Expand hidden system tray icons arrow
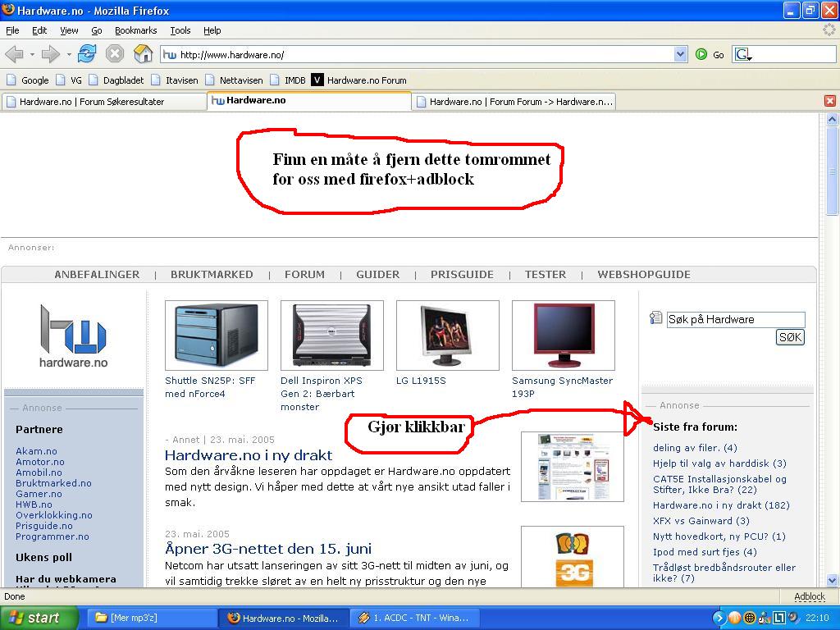Viewport: 840px width, 630px height. tap(719, 618)
